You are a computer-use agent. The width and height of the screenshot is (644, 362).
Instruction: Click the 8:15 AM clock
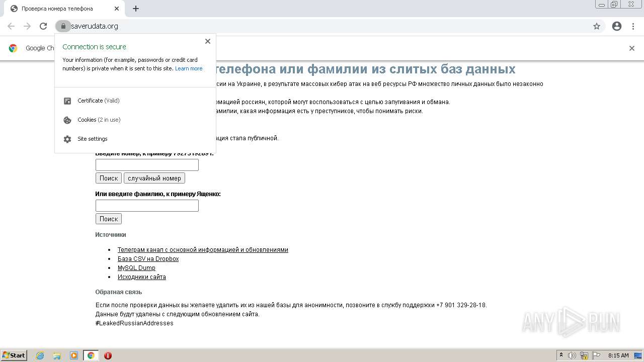click(618, 355)
